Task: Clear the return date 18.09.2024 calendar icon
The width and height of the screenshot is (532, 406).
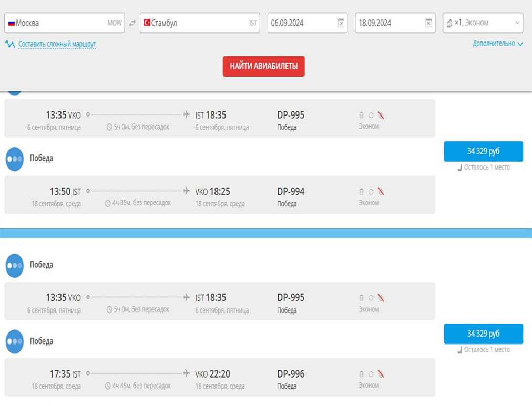Action: (428, 23)
